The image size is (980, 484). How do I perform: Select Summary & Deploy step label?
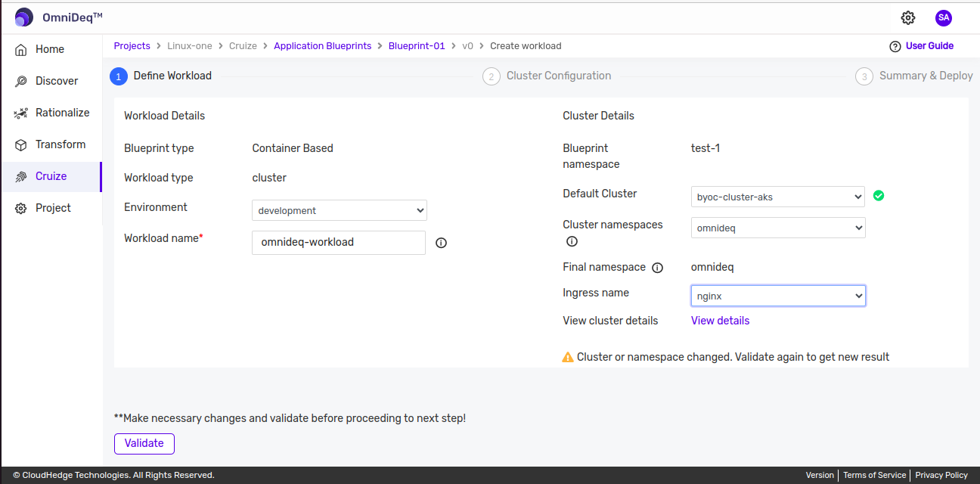coord(926,76)
